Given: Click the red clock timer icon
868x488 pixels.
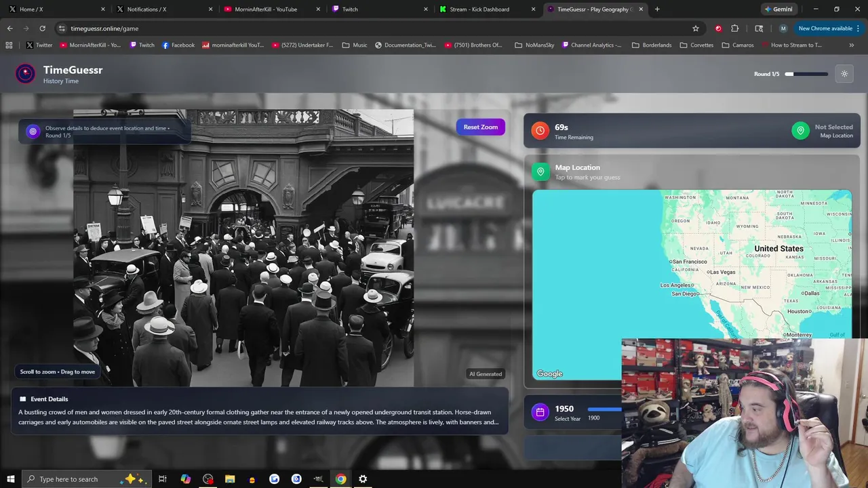Looking at the screenshot, I should [x=540, y=131].
